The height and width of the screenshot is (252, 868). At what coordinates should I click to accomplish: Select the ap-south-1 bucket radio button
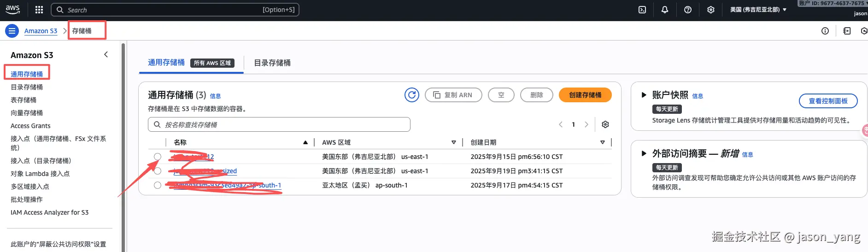point(158,185)
